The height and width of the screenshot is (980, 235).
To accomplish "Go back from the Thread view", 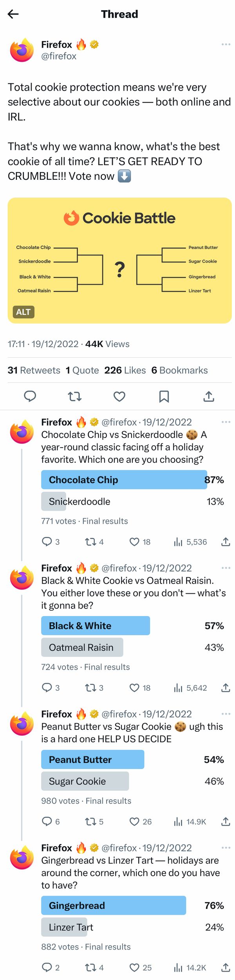I will (13, 14).
